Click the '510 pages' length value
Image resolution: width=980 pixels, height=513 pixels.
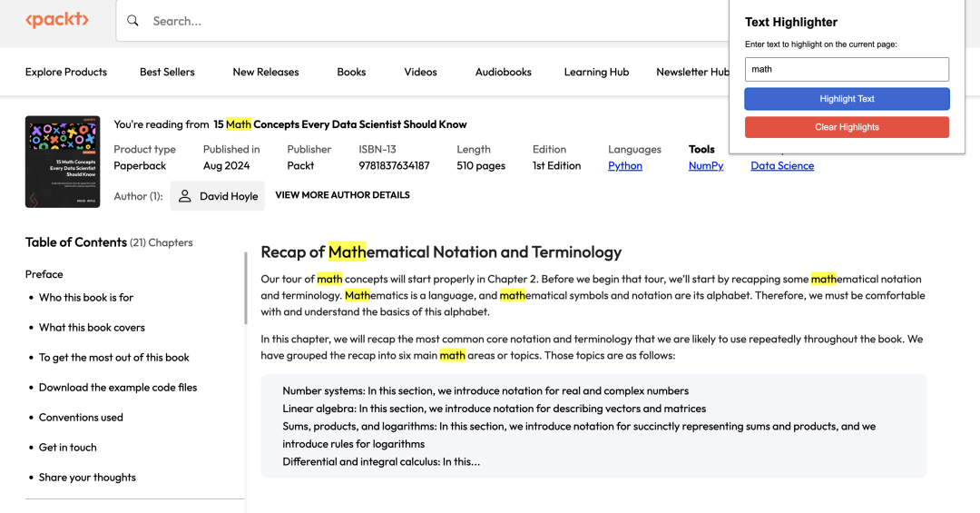click(481, 166)
